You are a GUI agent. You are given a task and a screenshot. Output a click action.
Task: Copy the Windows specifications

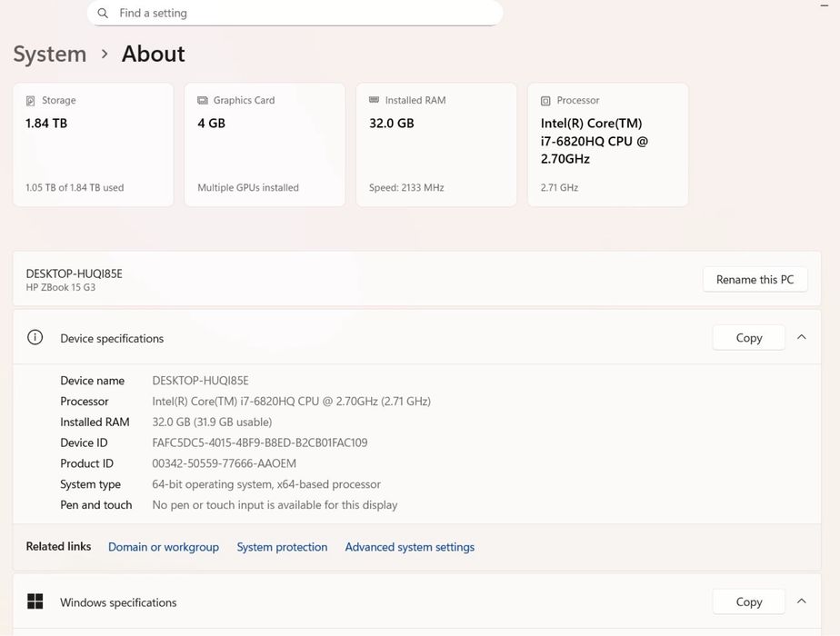[x=748, y=601]
